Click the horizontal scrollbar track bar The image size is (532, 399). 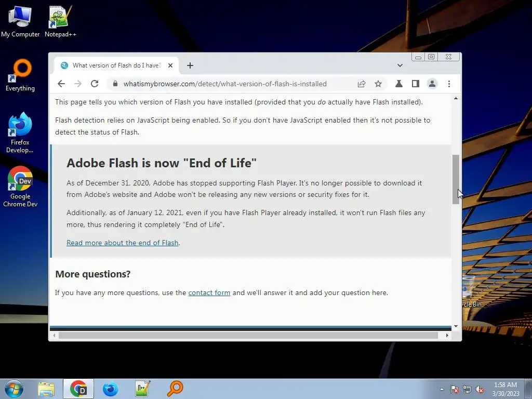pos(248,335)
